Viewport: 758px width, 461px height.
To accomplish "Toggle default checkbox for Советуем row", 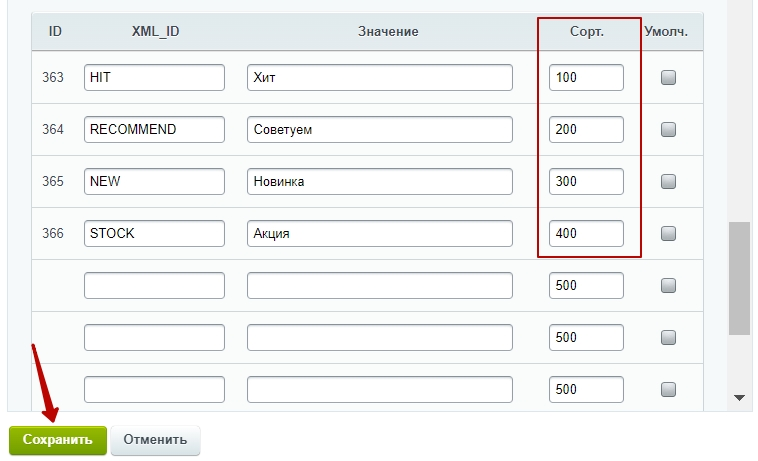I will point(668,130).
